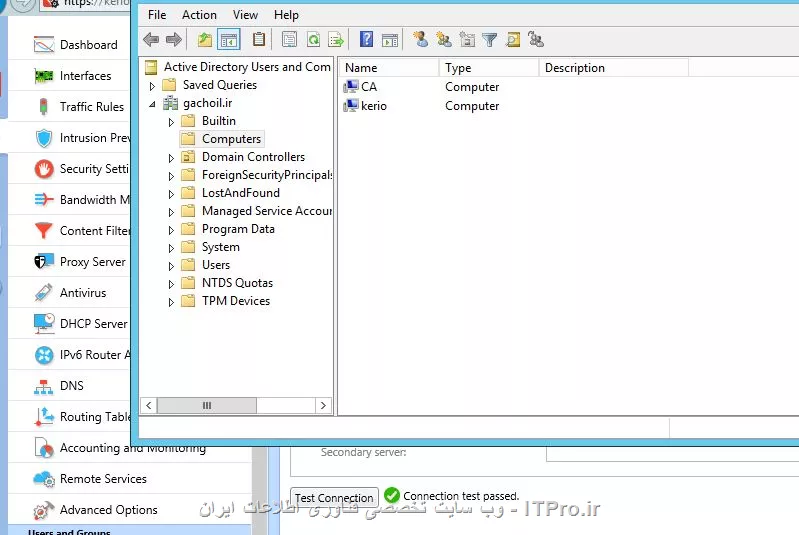Screen dimensions: 799x535
Task: Click the Create New Organizational Unit icon
Action: [467, 39]
